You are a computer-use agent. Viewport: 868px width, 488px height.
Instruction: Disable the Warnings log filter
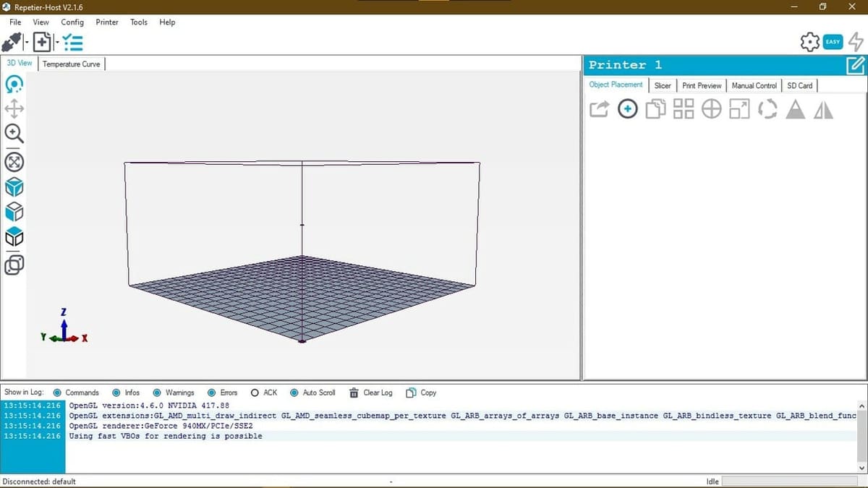click(173, 393)
